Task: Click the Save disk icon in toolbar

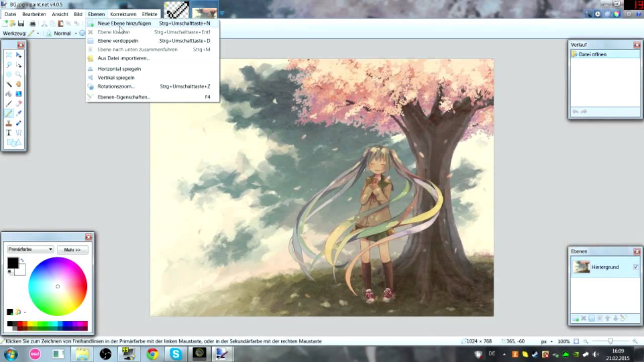Action: pyautogui.click(x=21, y=24)
